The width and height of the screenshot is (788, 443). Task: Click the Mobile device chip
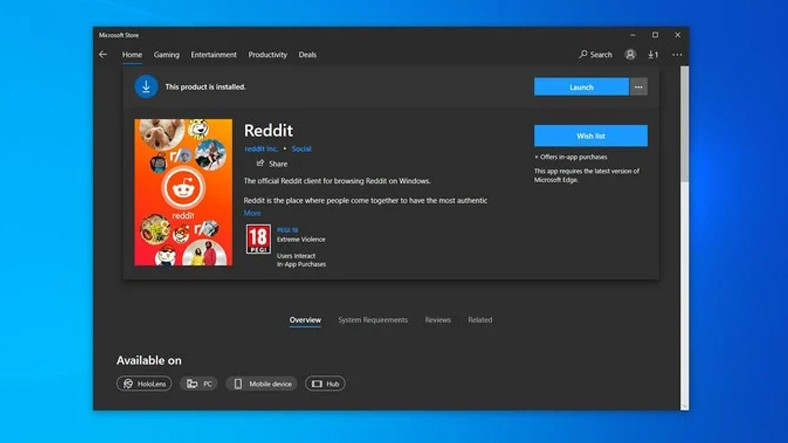[x=261, y=384]
